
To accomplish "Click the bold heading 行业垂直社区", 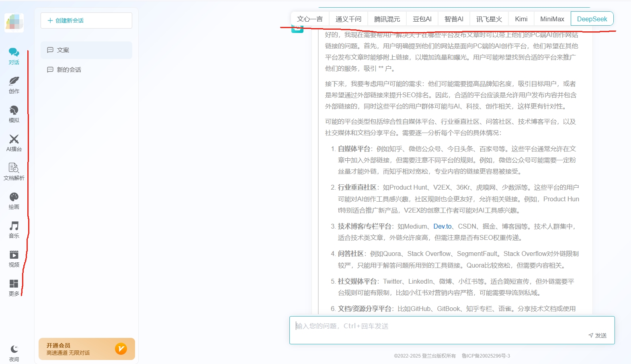I will [x=357, y=187].
